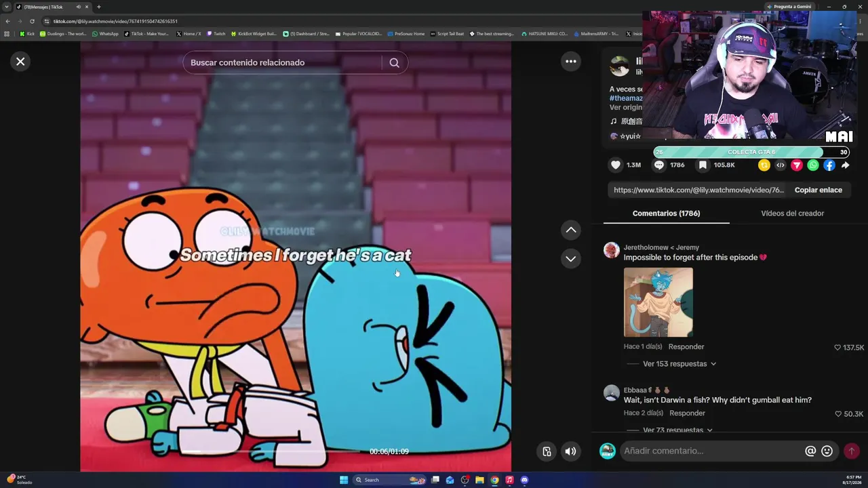The image size is (868, 488).
Task: Share the video to Facebook
Action: click(829, 165)
